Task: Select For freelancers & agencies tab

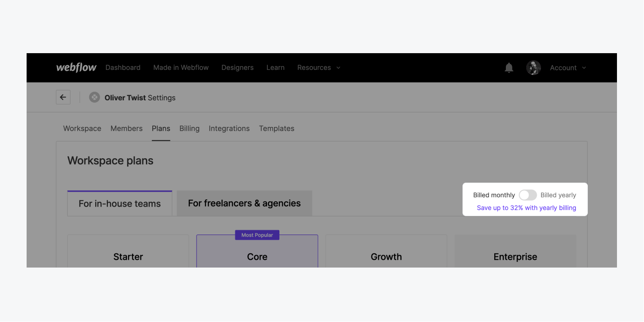Action: click(x=245, y=203)
